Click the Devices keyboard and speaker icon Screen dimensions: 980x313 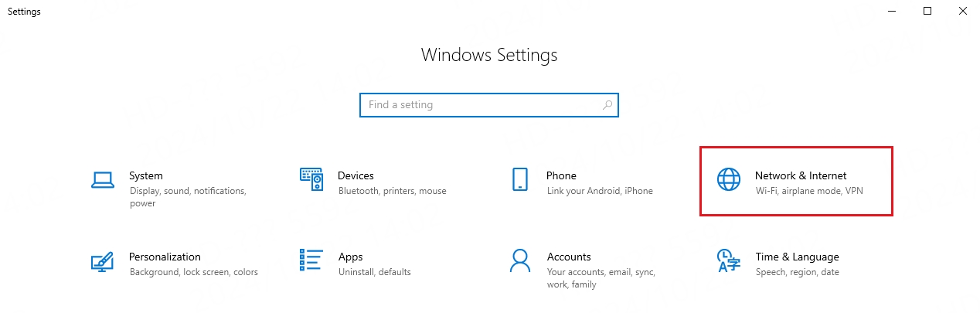point(311,179)
